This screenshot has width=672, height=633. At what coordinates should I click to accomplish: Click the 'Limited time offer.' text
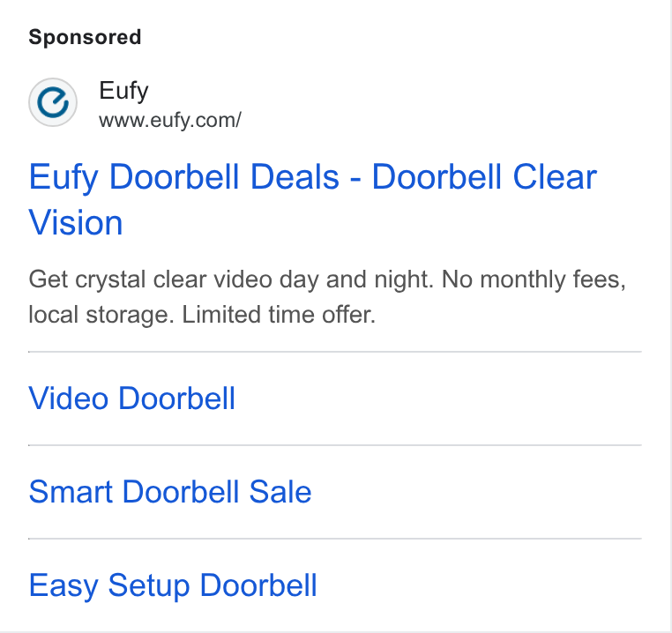point(279,315)
